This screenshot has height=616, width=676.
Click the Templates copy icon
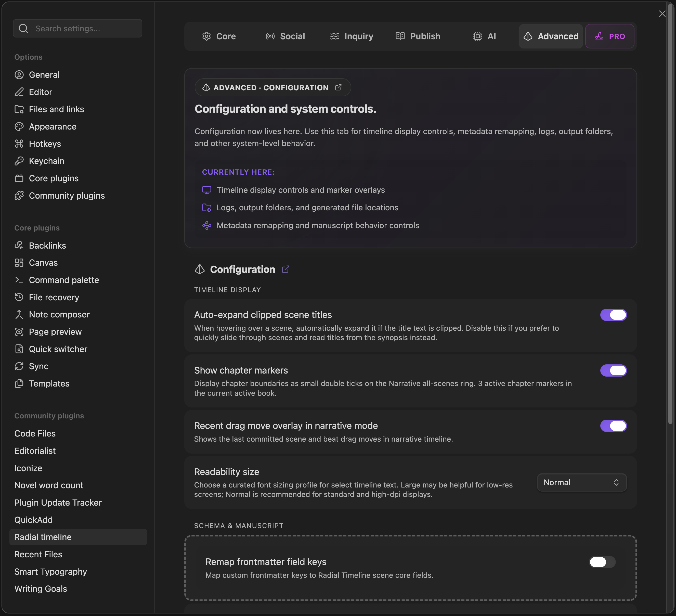pyautogui.click(x=19, y=384)
